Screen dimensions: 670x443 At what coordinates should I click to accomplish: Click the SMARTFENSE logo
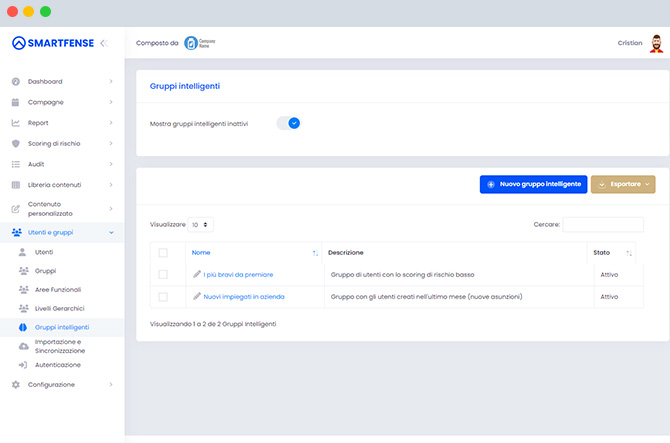(x=53, y=43)
